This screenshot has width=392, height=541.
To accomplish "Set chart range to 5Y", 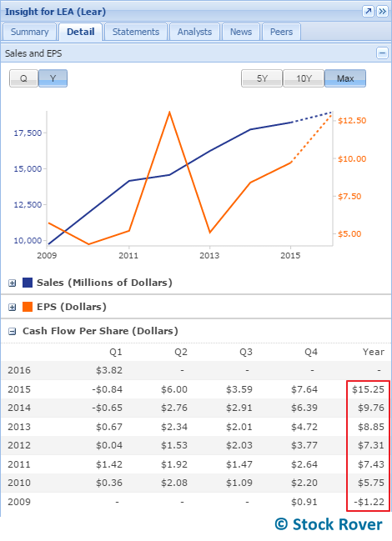I will click(262, 78).
